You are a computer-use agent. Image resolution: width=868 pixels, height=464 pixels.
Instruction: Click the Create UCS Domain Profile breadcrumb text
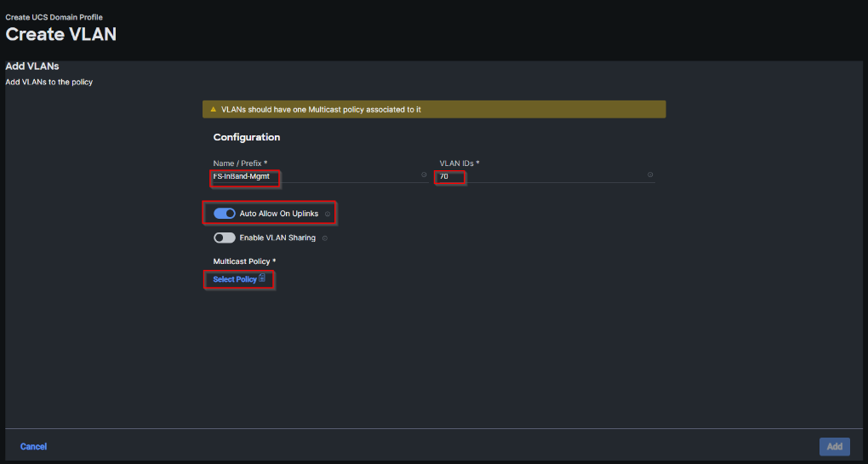54,17
